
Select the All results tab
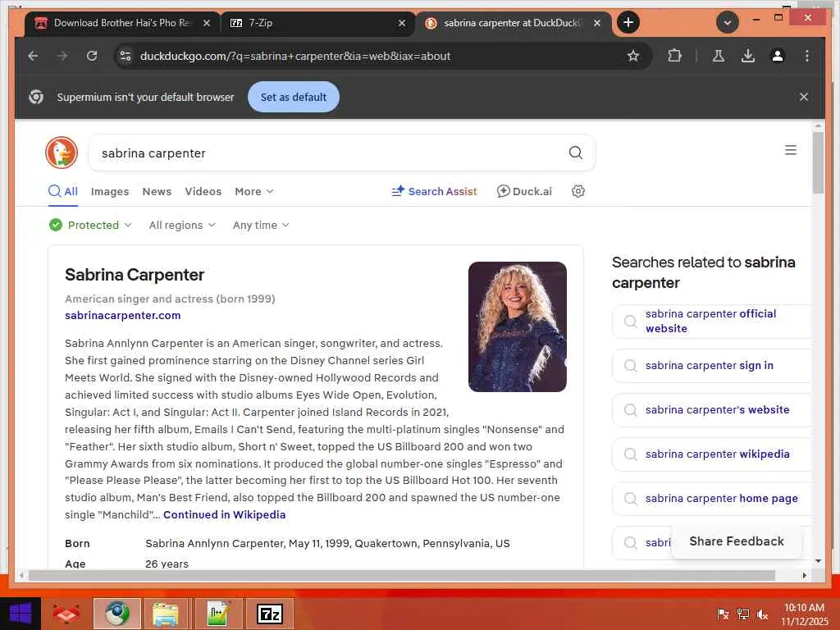[63, 191]
